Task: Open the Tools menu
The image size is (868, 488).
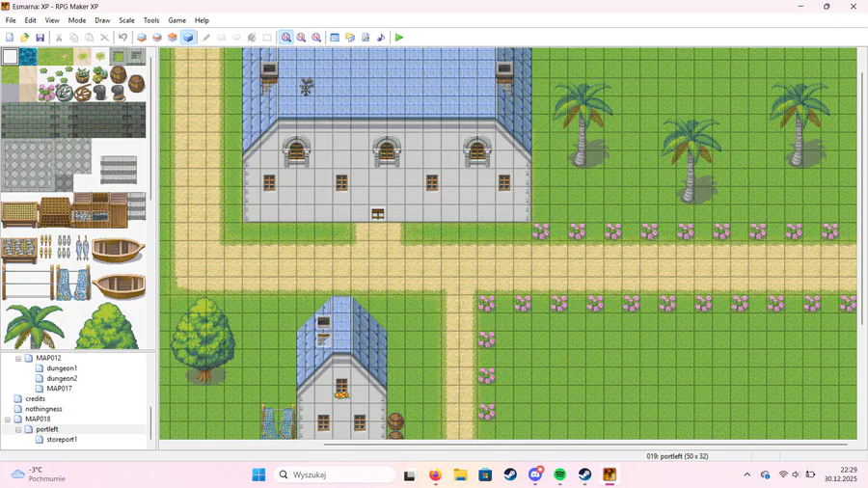Action: point(151,20)
